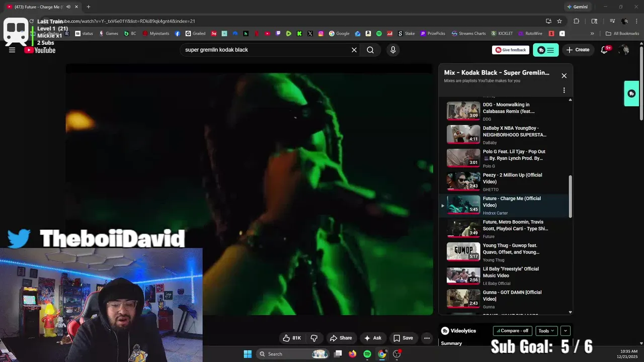Open the Stake bookmark
This screenshot has height=362, width=644.
pyautogui.click(x=407, y=34)
